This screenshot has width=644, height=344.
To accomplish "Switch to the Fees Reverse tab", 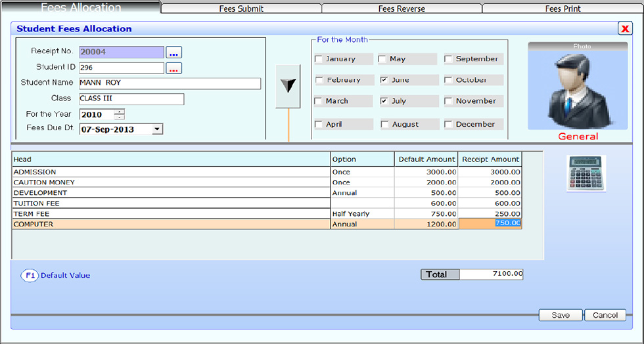I will point(402,9).
